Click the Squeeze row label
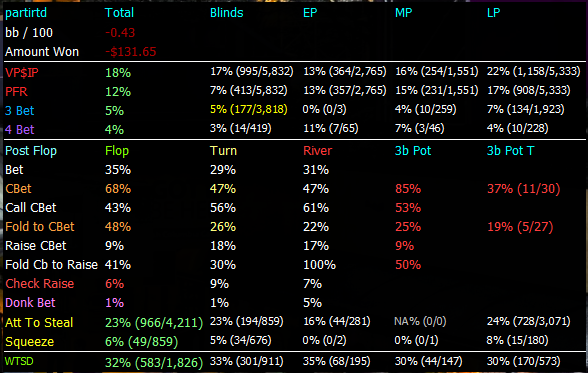This screenshot has height=373, width=588. click(x=30, y=342)
